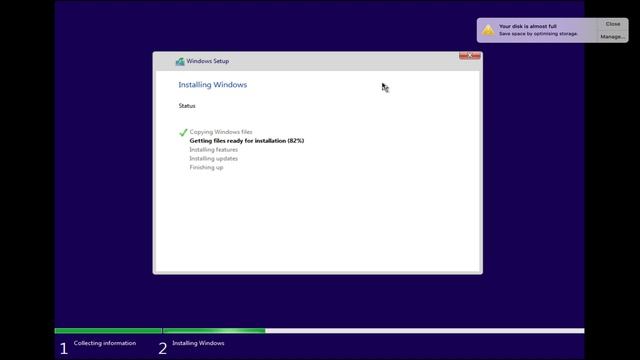This screenshot has height=360, width=640.
Task: Click the 'Installing Windows' heading
Action: (213, 84)
